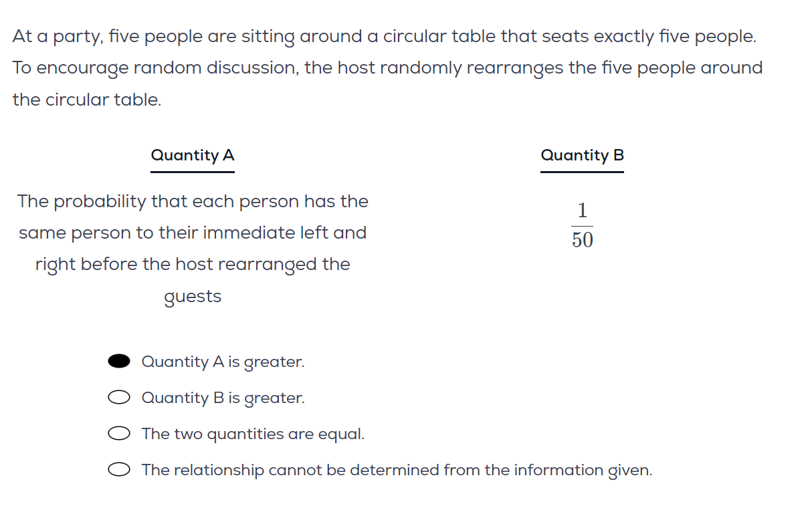Select the filled radio circle beside 'Quantity A is greater'
Screen dimensions: 812x514
pos(119,362)
